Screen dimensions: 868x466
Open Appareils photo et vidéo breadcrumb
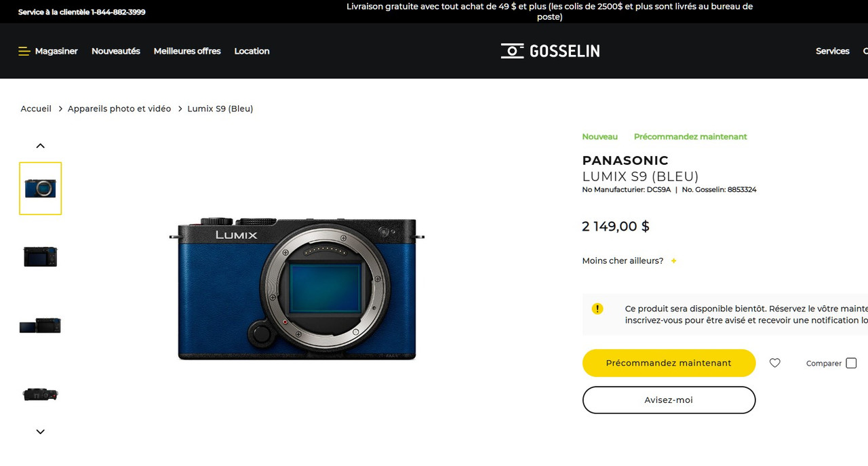click(119, 109)
